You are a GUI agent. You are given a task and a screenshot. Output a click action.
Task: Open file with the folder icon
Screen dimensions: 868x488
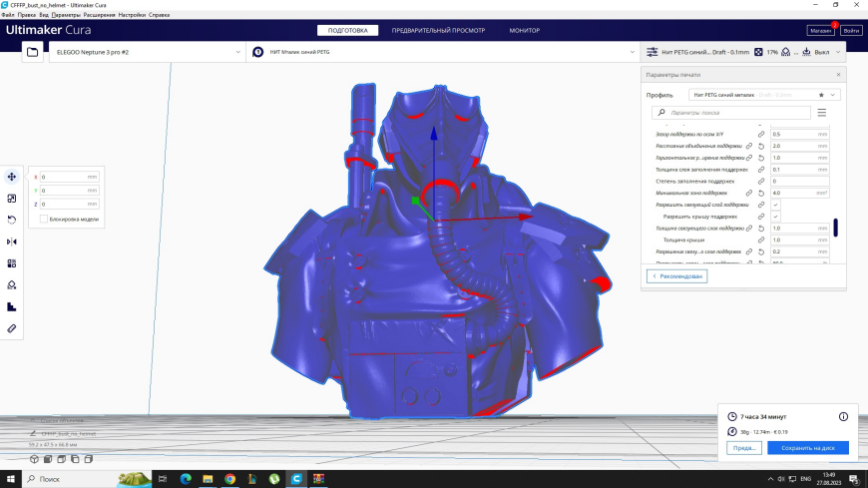[x=33, y=52]
